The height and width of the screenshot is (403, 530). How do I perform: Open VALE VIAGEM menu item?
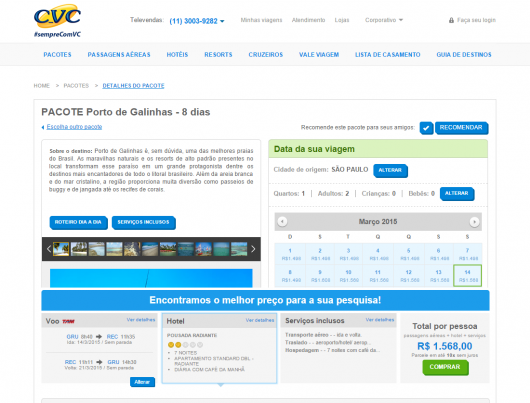click(319, 54)
